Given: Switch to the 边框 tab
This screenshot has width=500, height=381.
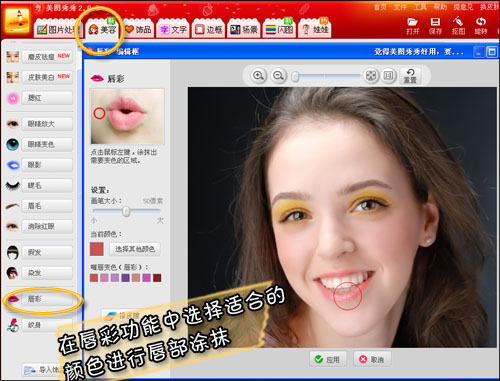Looking at the screenshot, I should tap(209, 29).
